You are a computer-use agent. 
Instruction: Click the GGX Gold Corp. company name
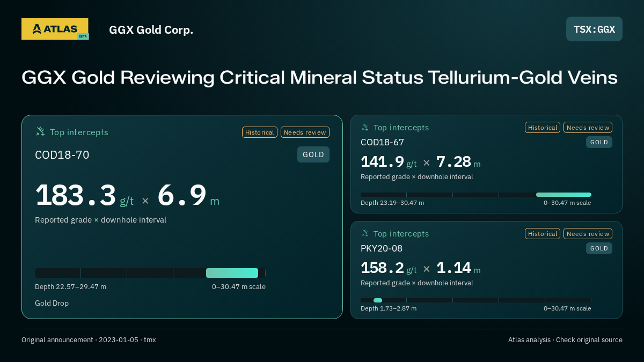pyautogui.click(x=151, y=29)
